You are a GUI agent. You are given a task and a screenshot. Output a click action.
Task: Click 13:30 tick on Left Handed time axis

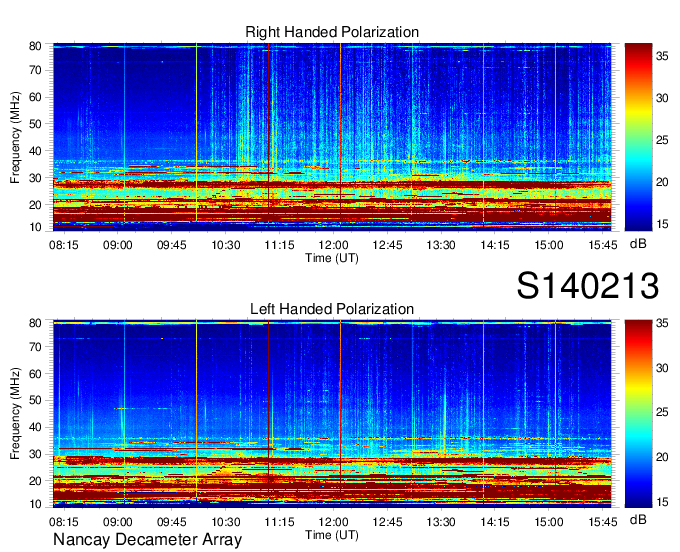click(x=441, y=522)
